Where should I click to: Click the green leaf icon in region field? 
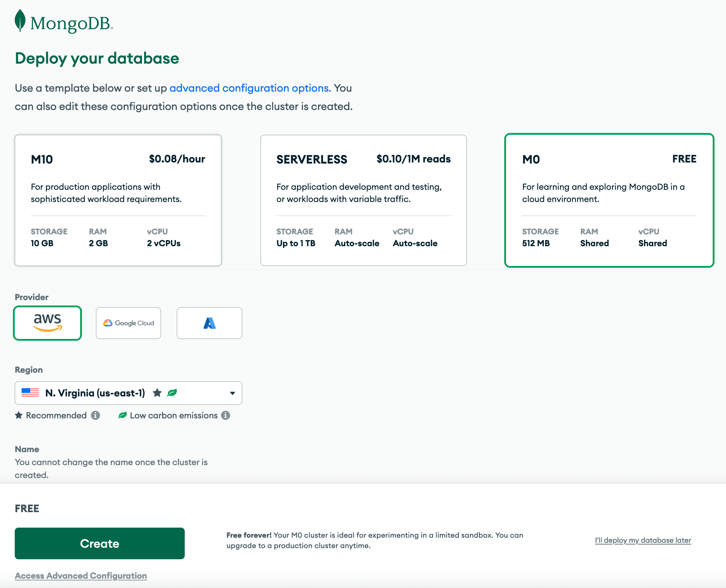[172, 393]
